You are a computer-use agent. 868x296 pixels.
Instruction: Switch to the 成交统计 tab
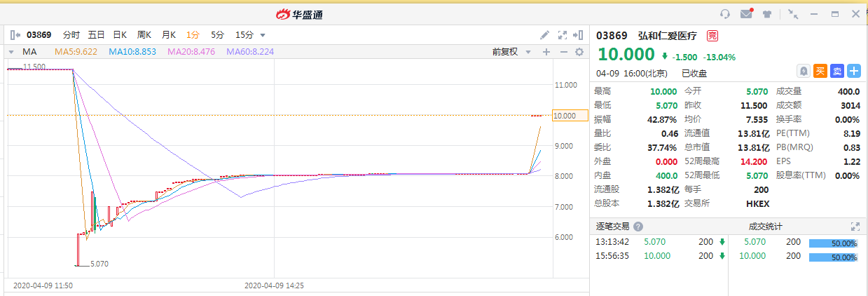point(766,227)
